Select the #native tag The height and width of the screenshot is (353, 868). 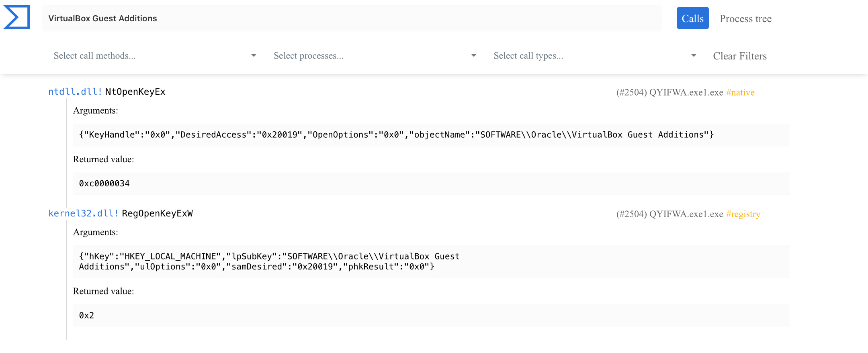[740, 92]
